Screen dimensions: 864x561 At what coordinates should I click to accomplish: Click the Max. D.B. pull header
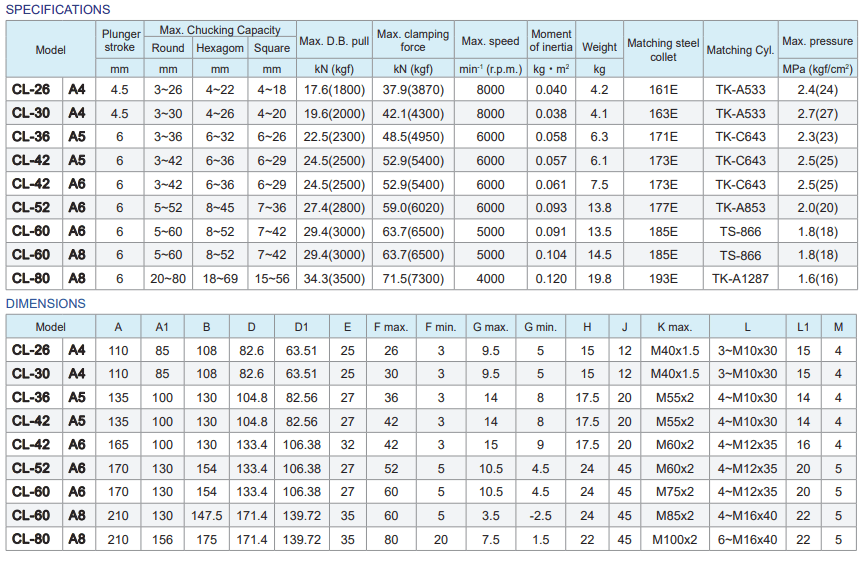[x=335, y=41]
